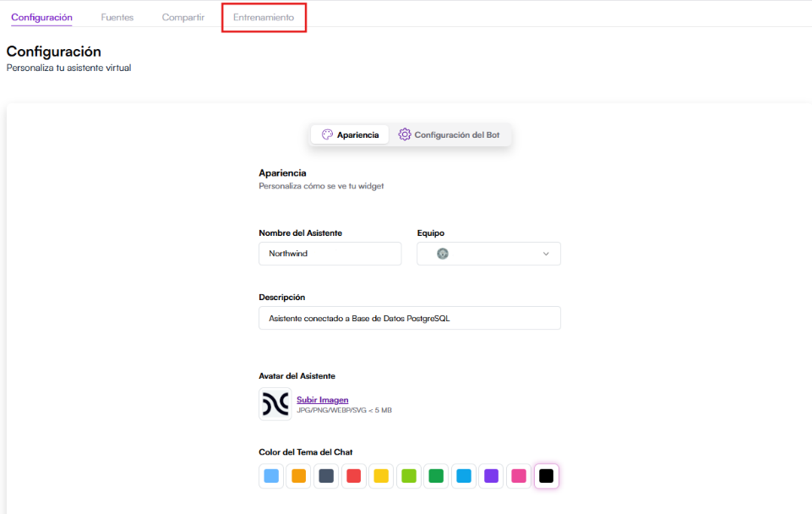Switch to the Compartir tab
The width and height of the screenshot is (812, 514).
coord(183,18)
